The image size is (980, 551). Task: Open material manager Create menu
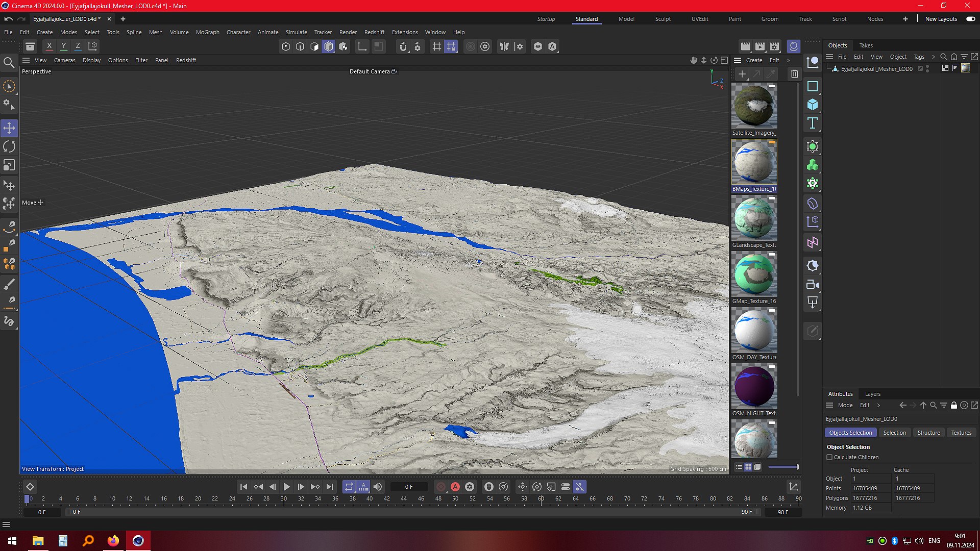pos(754,60)
